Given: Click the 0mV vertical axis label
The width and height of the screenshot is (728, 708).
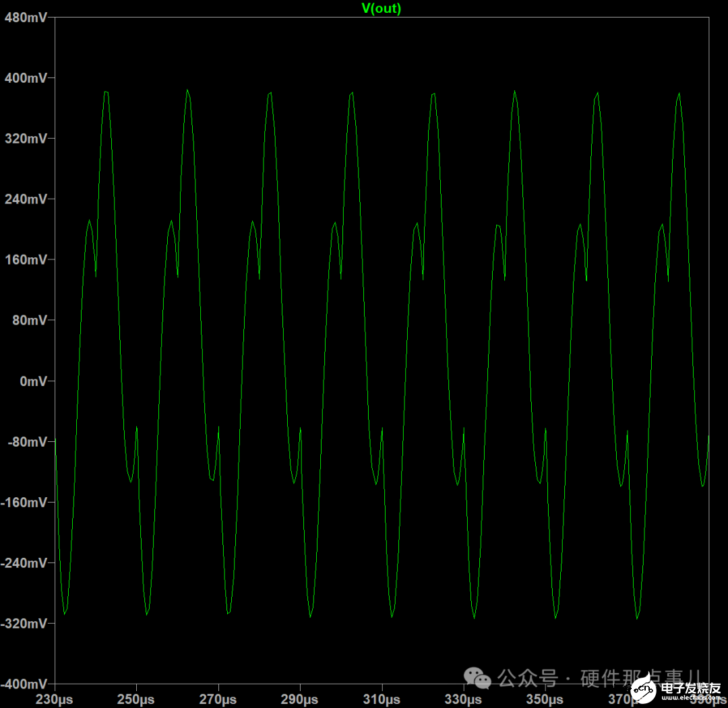Looking at the screenshot, I should point(33,381).
